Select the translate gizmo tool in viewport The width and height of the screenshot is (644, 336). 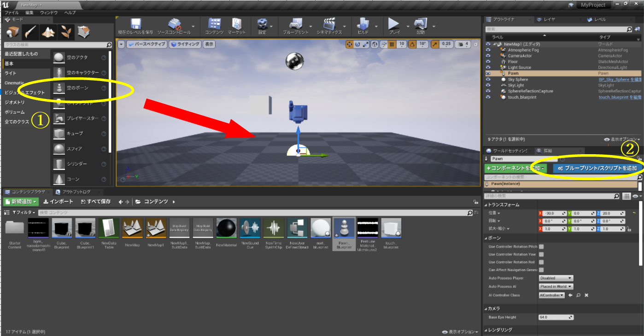tap(349, 44)
